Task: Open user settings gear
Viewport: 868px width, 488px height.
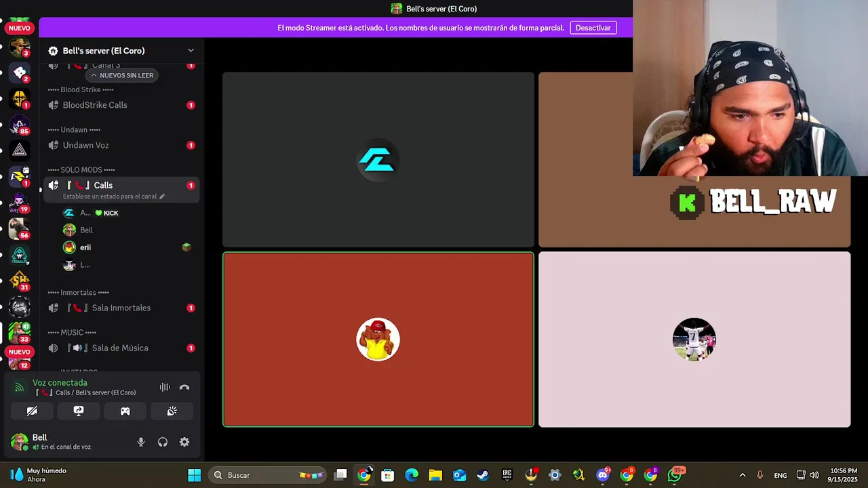Action: point(184,442)
